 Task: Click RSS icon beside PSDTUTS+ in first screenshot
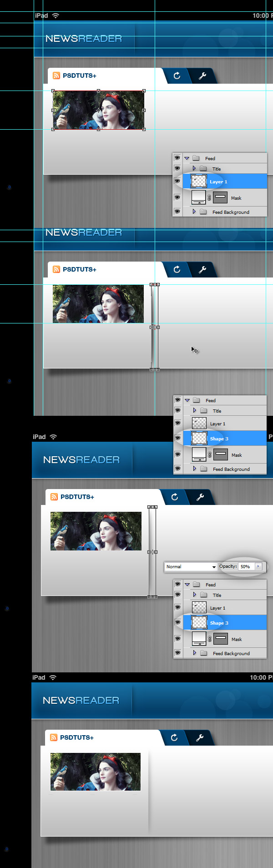[56, 76]
